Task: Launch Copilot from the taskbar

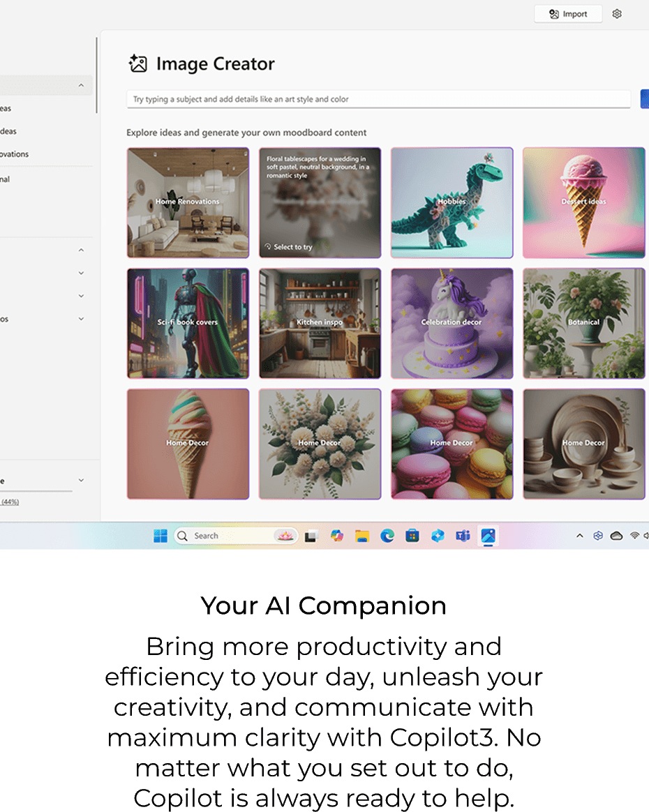Action: click(336, 536)
